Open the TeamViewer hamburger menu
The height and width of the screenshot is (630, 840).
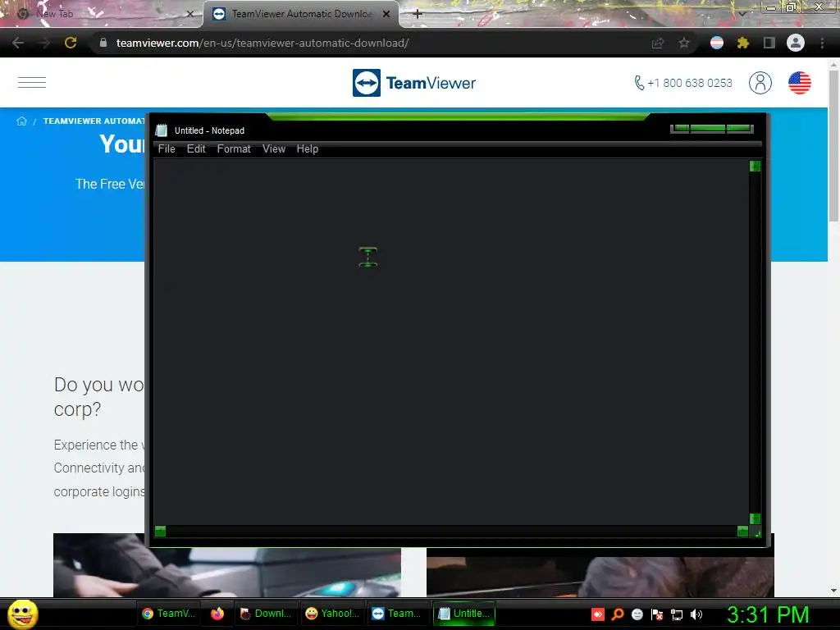coord(32,83)
